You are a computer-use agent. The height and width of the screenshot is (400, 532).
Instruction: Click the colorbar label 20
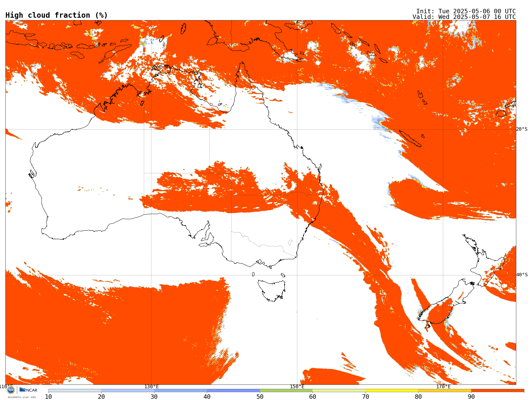coord(101,397)
